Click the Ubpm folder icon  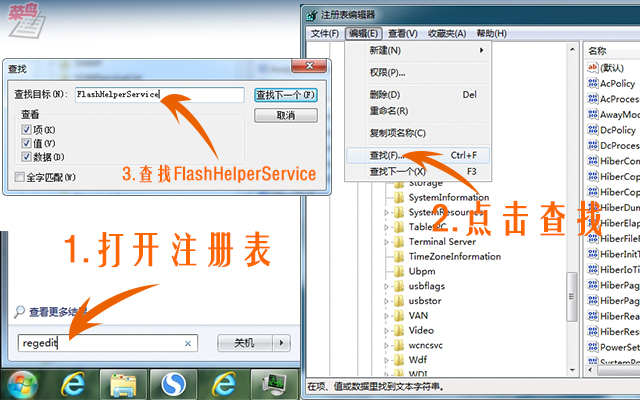[x=399, y=271]
